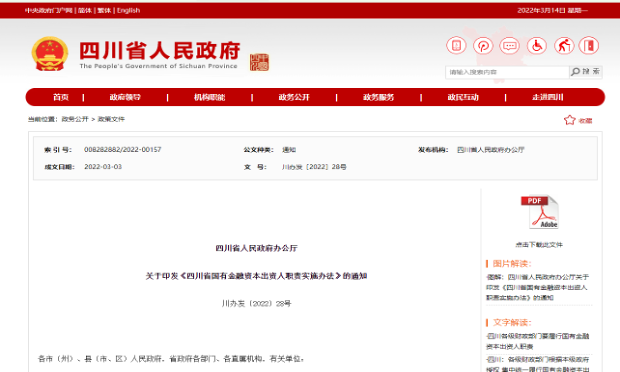The width and height of the screenshot is (620, 372).
Task: Open the 机构职能 nav item
Action: 210,97
